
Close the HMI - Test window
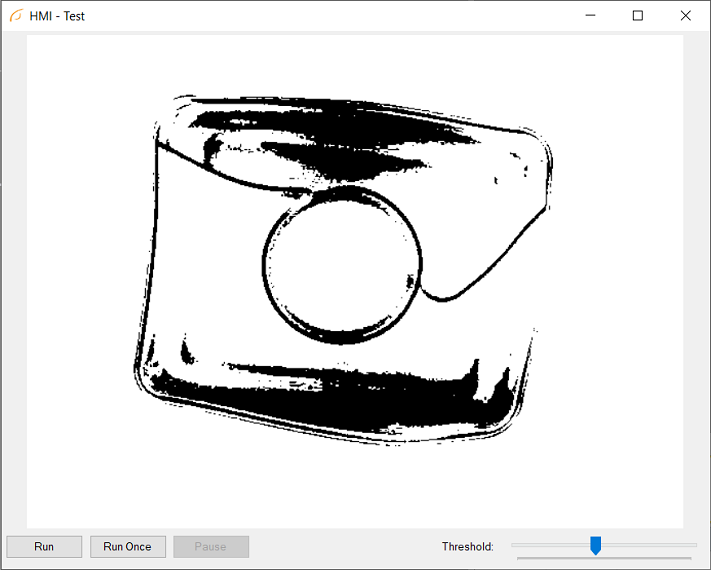click(686, 16)
